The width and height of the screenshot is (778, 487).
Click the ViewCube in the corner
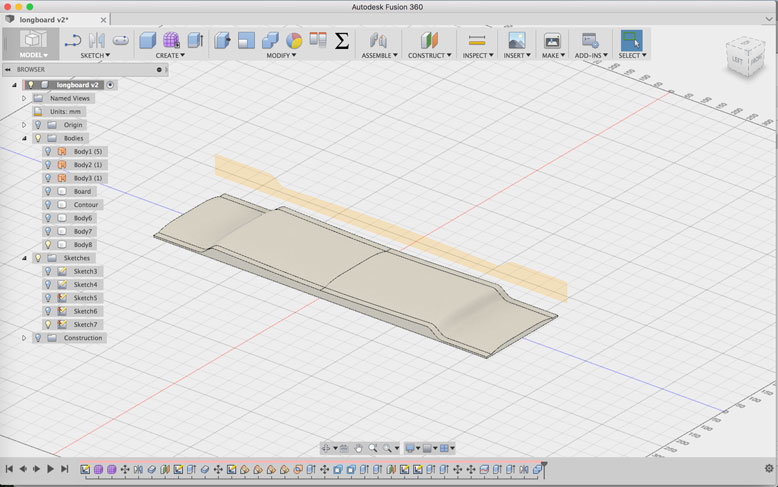[745, 57]
